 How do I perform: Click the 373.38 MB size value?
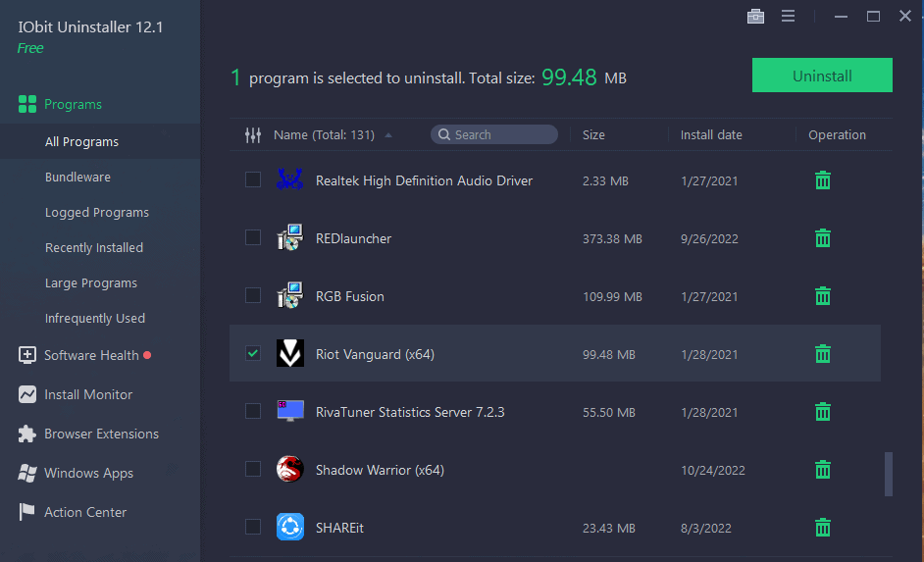pos(612,238)
